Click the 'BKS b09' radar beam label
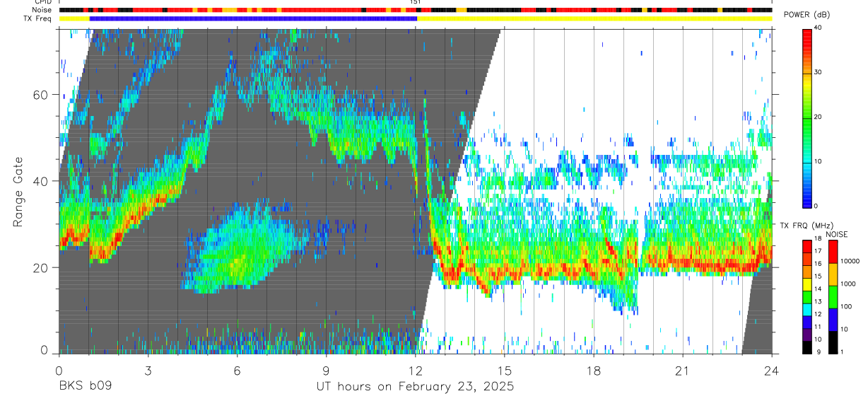868x401 pixels. click(85, 387)
